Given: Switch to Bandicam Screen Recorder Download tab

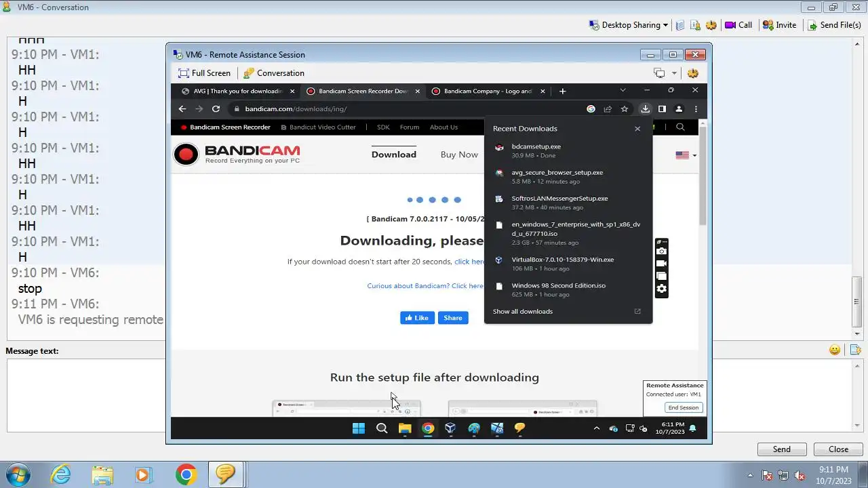Looking at the screenshot, I should [363, 91].
